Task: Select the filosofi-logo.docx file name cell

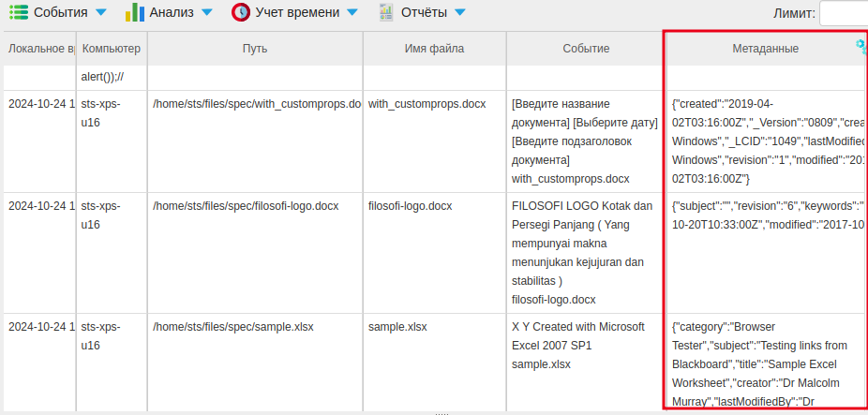Action: pyautogui.click(x=410, y=205)
